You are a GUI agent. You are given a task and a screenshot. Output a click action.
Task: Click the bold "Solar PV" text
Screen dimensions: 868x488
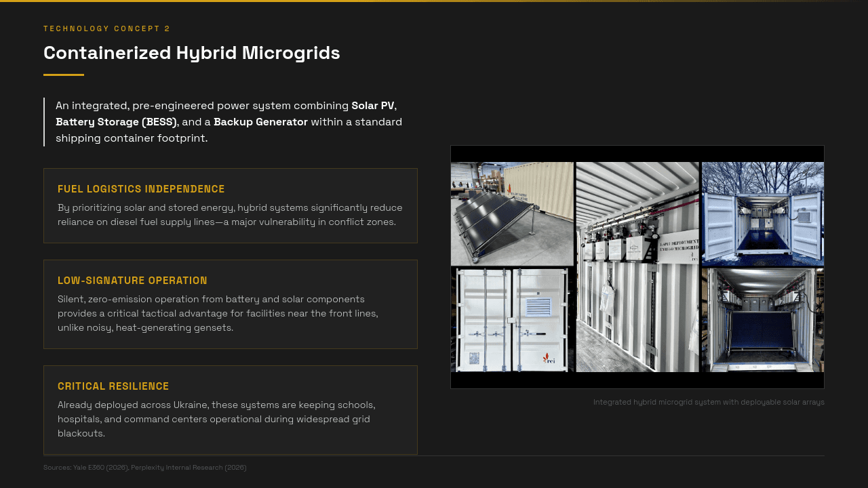pyautogui.click(x=372, y=105)
